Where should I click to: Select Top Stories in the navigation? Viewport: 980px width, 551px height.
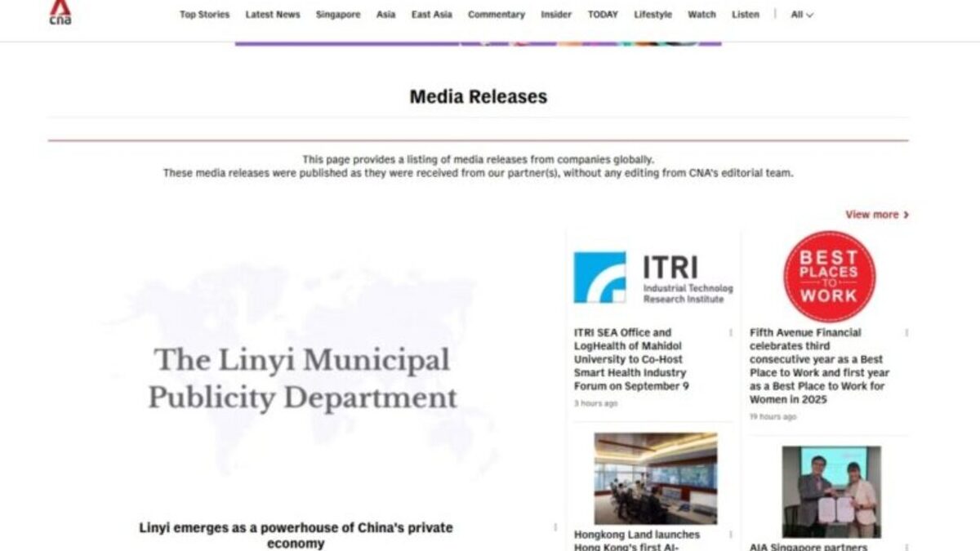coord(204,14)
